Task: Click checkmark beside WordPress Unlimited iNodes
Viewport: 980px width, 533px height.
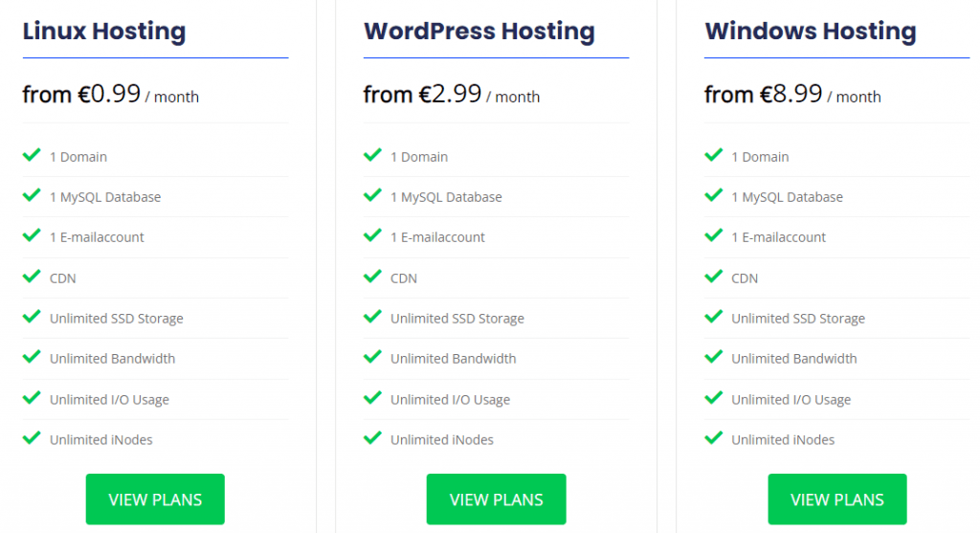Action: click(372, 438)
